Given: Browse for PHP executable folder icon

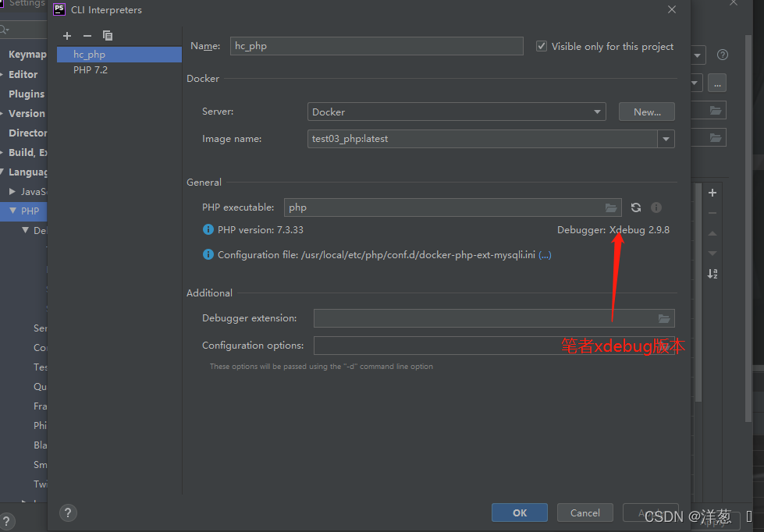Looking at the screenshot, I should tap(611, 207).
